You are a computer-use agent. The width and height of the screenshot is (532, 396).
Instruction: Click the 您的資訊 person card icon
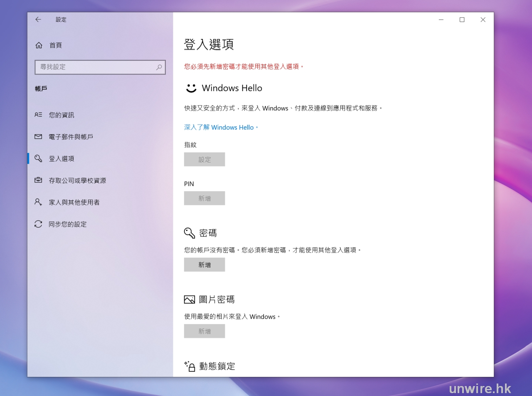click(38, 115)
